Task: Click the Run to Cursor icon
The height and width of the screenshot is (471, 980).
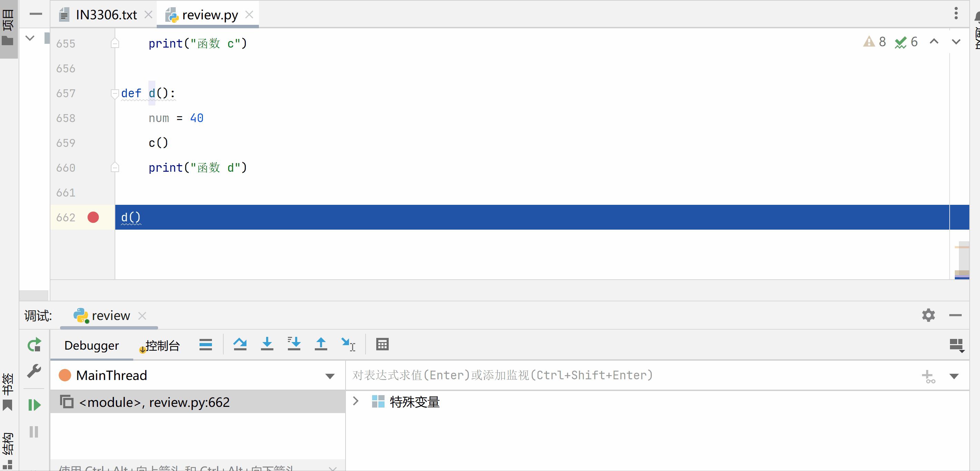Action: [348, 344]
